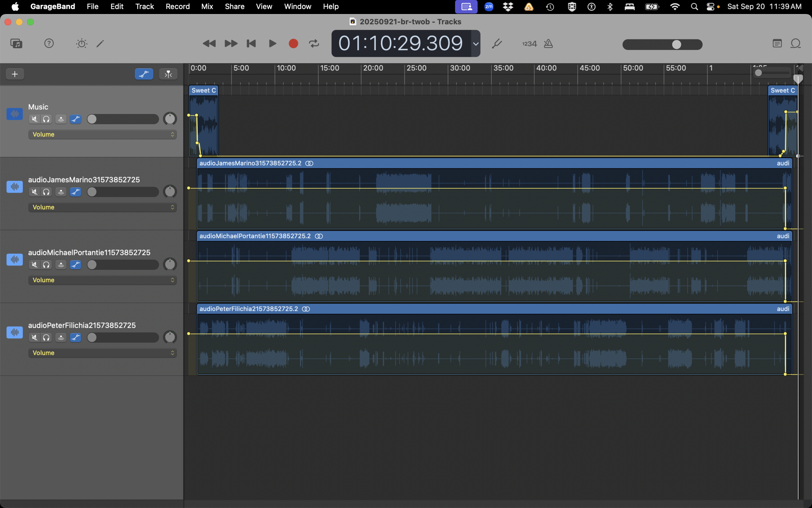Open Spotlight search in menu bar
The image size is (812, 508).
coord(694,6)
